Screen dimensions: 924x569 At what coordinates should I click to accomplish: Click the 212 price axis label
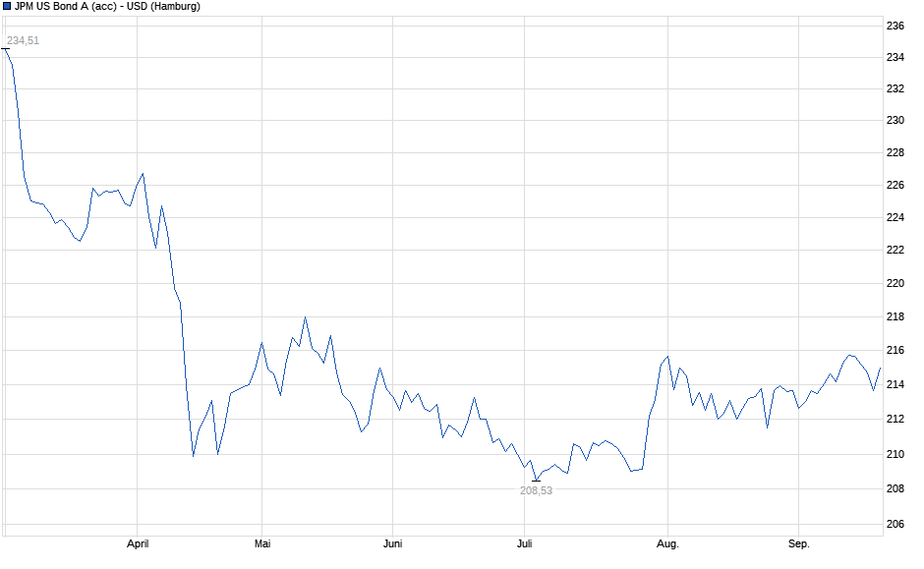click(895, 419)
